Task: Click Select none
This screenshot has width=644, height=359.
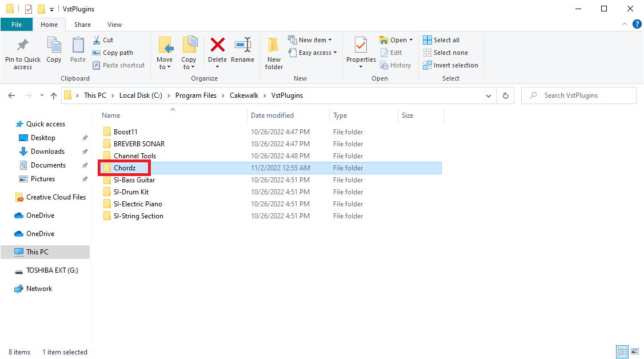Action: coord(446,53)
